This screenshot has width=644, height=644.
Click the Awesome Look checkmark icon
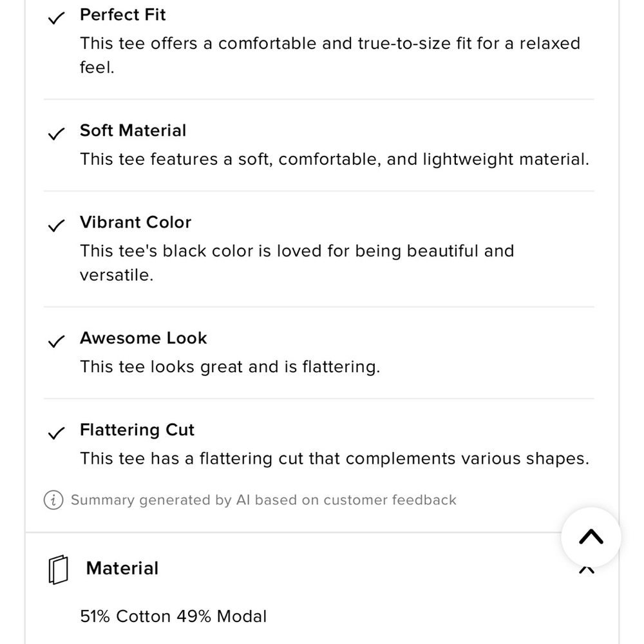point(56,341)
